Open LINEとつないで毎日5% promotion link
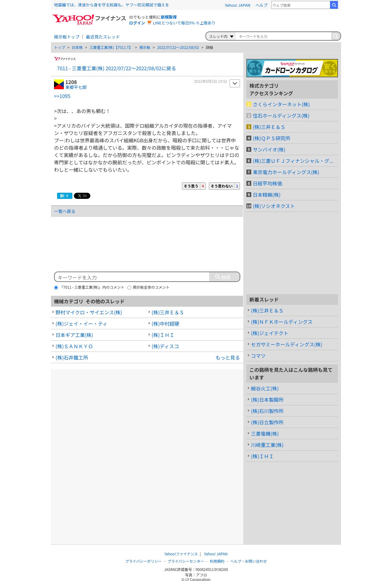 pos(184,23)
